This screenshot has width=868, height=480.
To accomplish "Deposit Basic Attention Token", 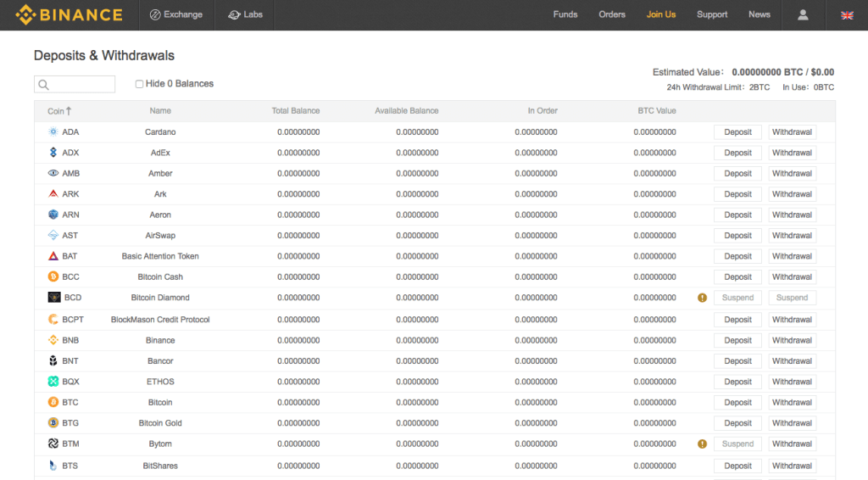I will 738,256.
